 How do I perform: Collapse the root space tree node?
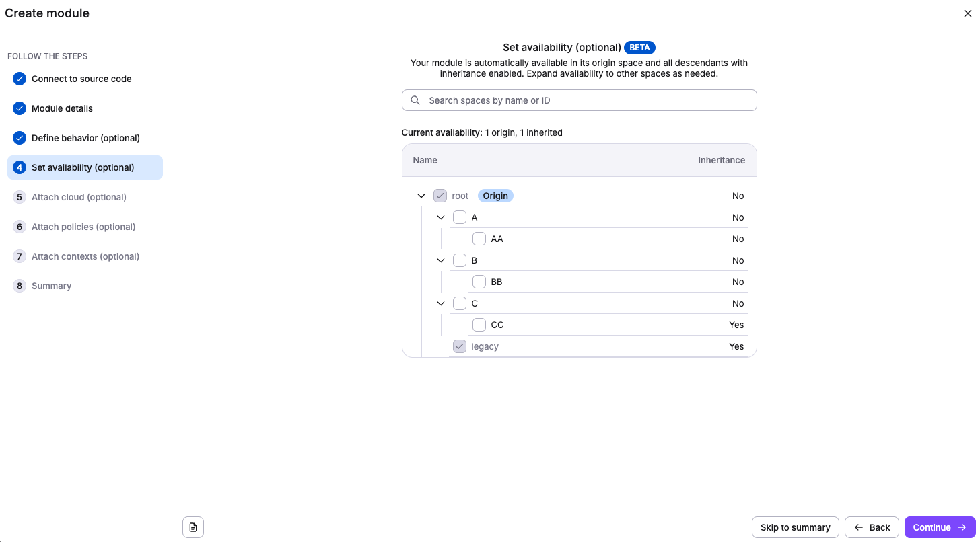coord(421,196)
